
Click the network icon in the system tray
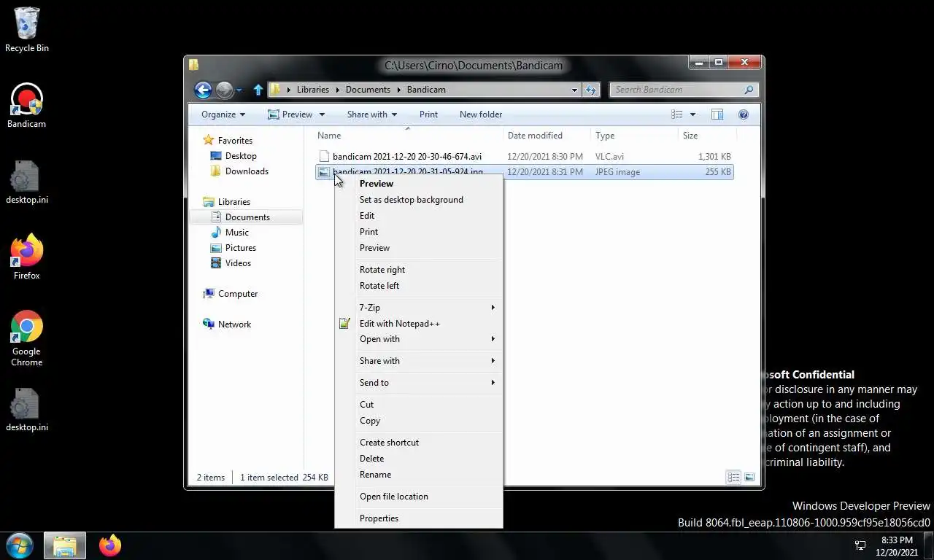pyautogui.click(x=860, y=545)
